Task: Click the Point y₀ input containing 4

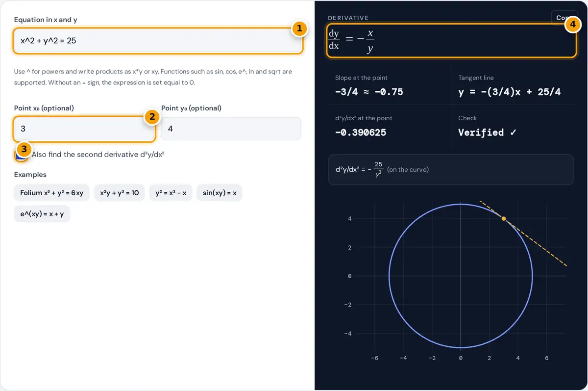Action: click(x=231, y=129)
